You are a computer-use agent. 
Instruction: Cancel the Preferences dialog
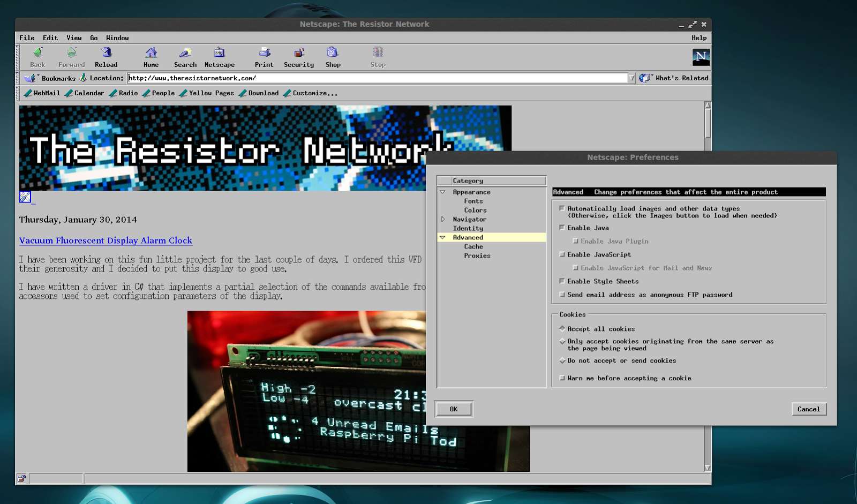809,409
